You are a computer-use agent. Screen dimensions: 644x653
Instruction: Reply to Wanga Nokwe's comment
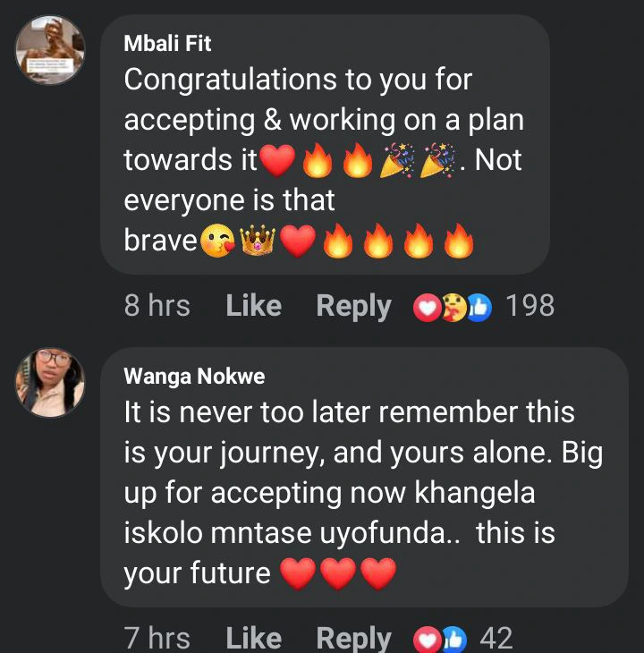pyautogui.click(x=353, y=640)
